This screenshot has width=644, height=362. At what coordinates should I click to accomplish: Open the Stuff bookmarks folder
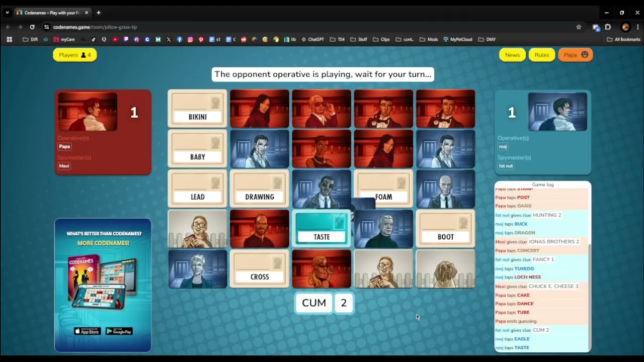click(x=359, y=39)
